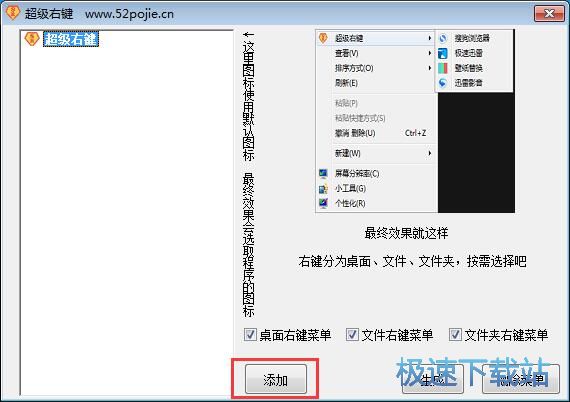Click the 壁纸替换 icon in the preview submenu
Screen dimensions: 570x402
click(442, 68)
